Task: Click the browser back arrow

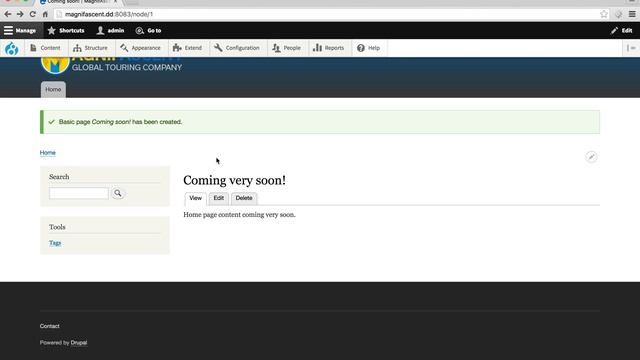Action: pos(8,14)
